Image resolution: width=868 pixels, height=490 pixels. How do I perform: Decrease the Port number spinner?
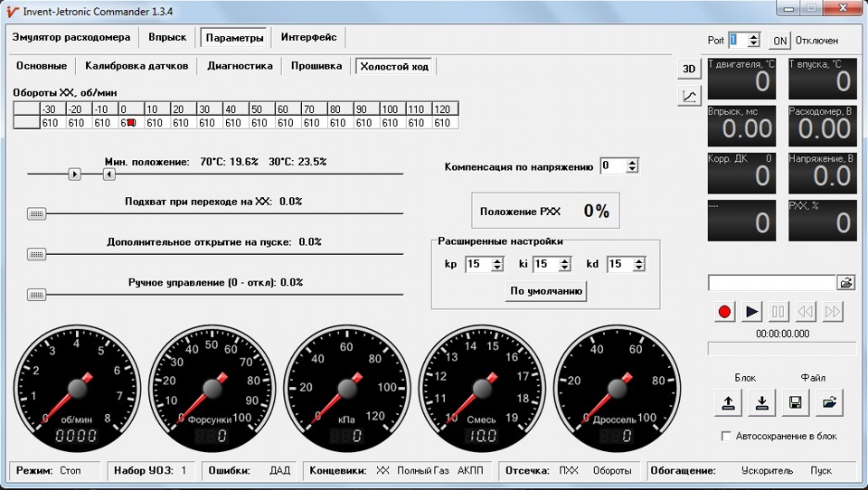pos(753,43)
